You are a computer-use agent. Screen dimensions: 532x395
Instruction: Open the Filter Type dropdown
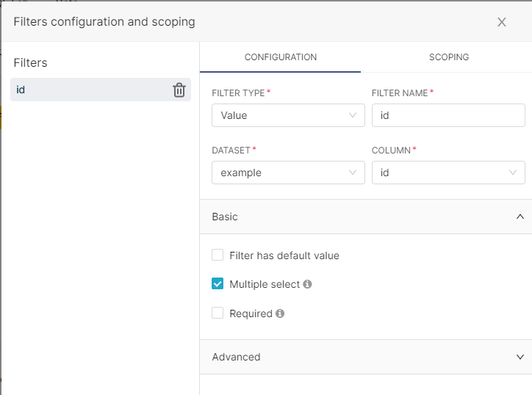coord(288,115)
